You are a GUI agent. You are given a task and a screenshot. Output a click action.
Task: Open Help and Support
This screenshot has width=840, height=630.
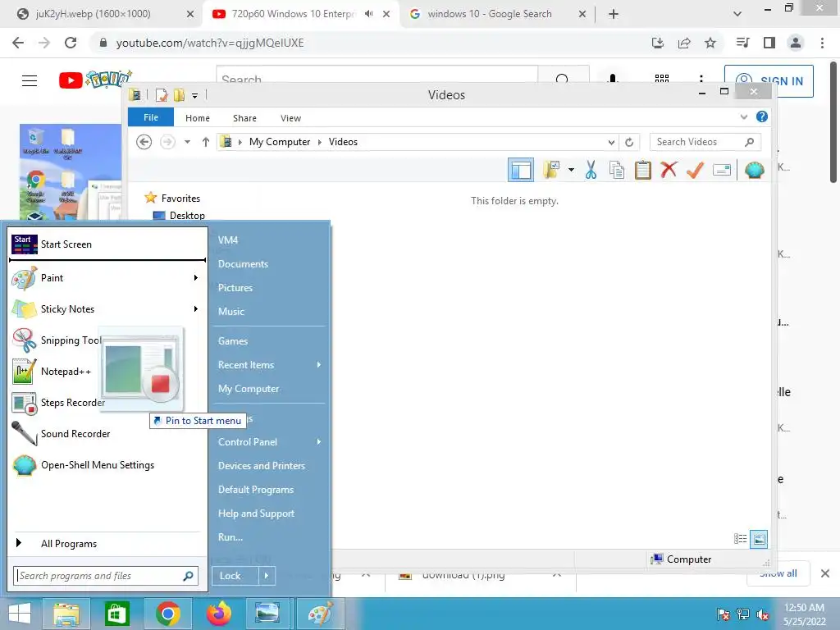tap(256, 514)
